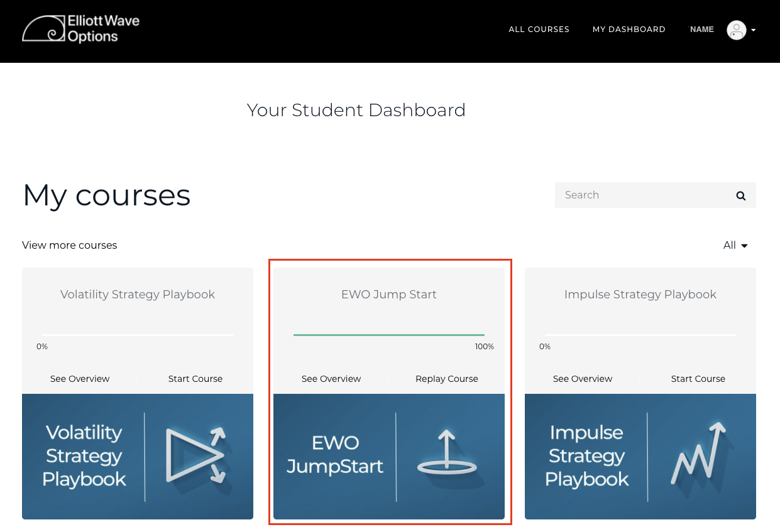Viewport: 780px width, 532px height.
Task: Open the Volatility Strategy Playbook thumbnail image
Action: (x=138, y=457)
